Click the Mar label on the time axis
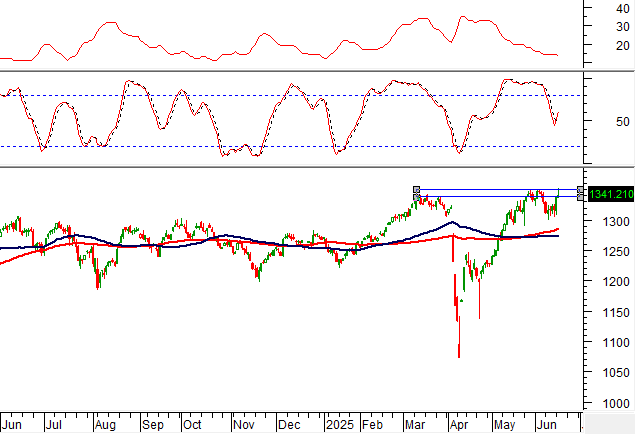The height and width of the screenshot is (434, 635). [415, 425]
